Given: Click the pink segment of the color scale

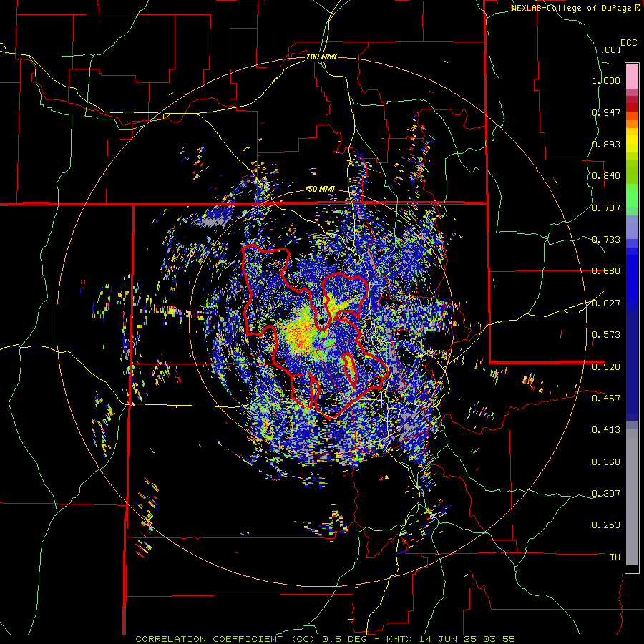Looking at the screenshot, I should (632, 76).
